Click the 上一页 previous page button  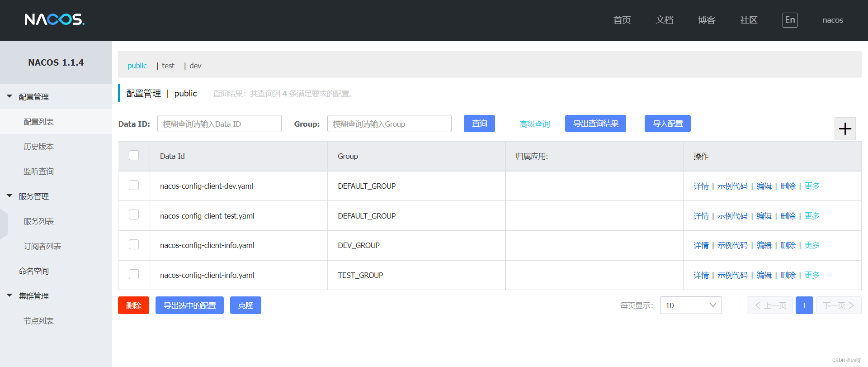tap(770, 305)
